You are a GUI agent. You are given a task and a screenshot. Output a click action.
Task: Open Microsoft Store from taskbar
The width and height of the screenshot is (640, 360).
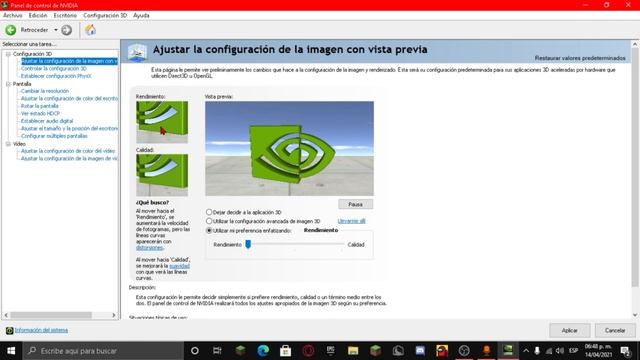coord(285,351)
